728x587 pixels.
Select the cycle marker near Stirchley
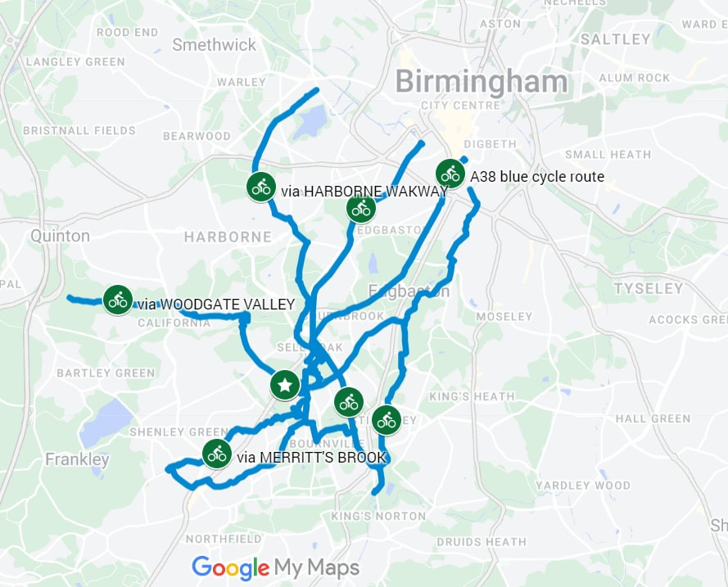(387, 420)
